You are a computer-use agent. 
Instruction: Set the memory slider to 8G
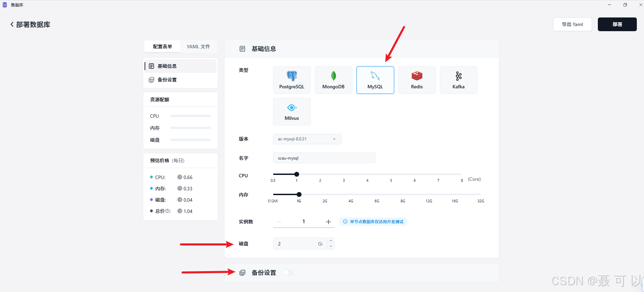(x=403, y=194)
